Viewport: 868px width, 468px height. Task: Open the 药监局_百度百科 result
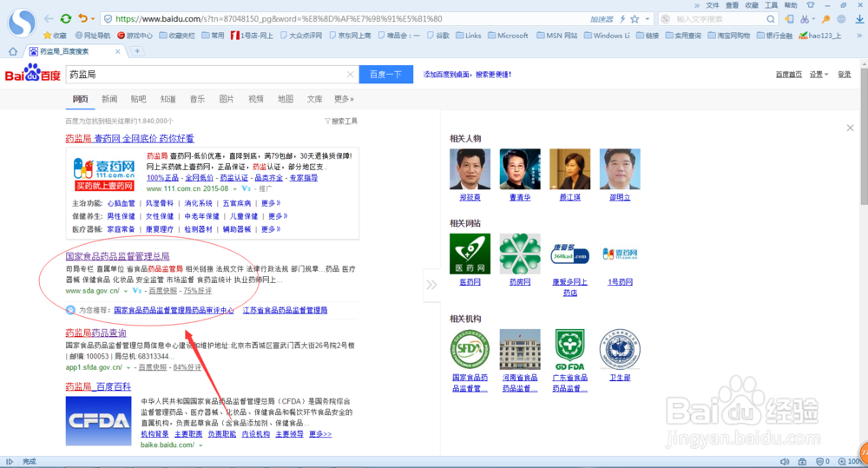(x=98, y=386)
